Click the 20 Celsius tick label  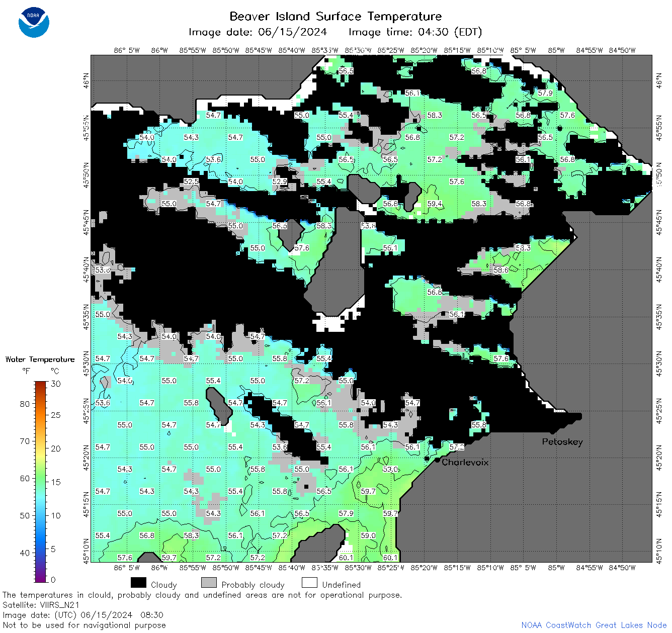point(56,448)
